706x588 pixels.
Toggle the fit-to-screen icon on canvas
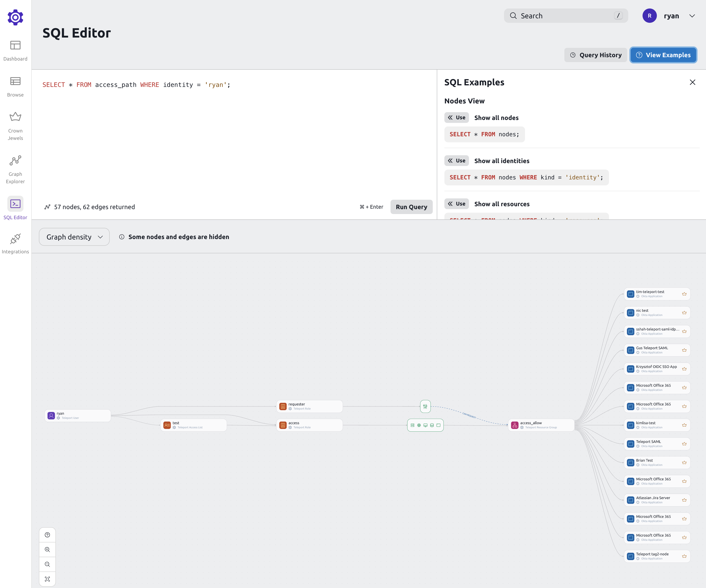coord(47,579)
